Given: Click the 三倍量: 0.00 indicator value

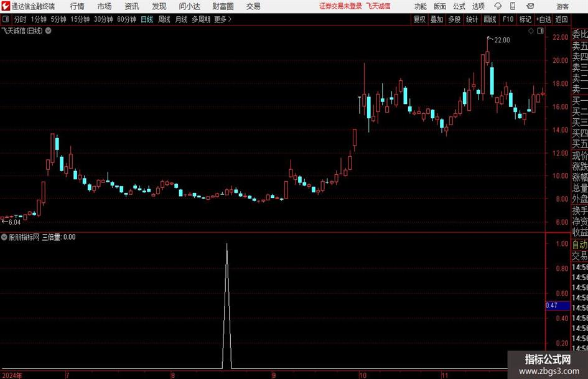Looking at the screenshot, I should coord(58,236).
